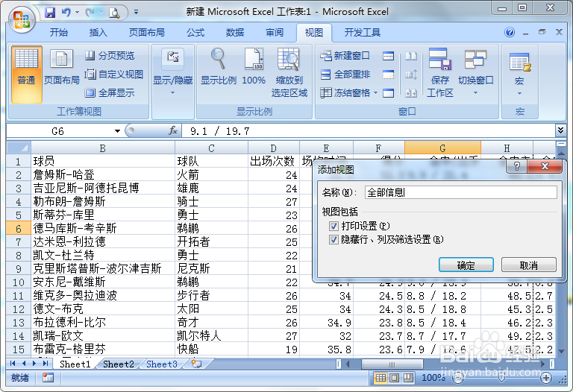Select Page Layout view icon in status bar
Screen dimensions: 573x392
[394, 378]
